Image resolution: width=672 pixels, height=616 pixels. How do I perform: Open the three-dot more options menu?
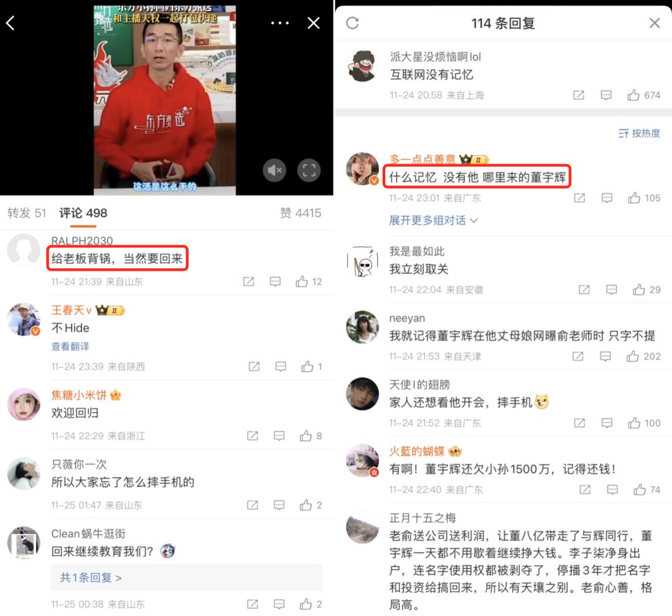(280, 23)
